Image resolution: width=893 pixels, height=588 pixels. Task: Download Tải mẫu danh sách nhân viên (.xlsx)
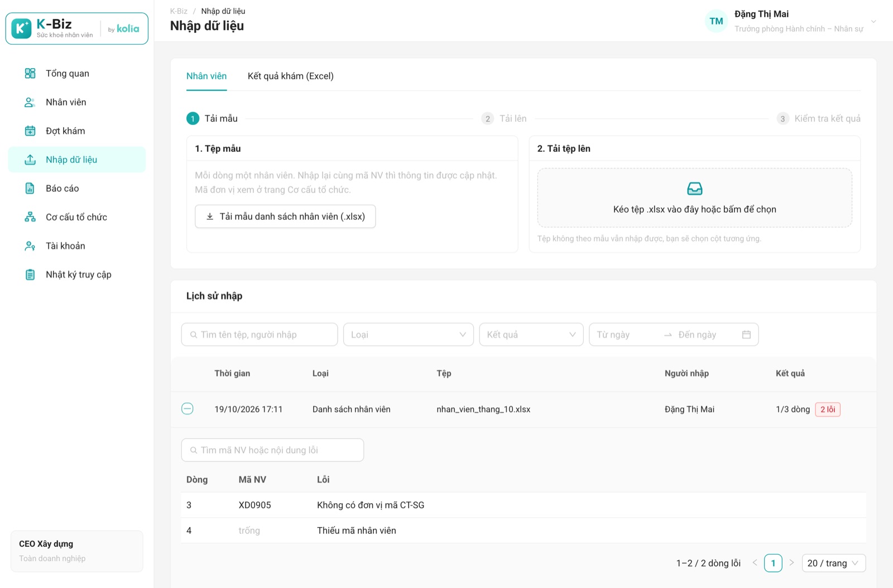[x=285, y=216]
